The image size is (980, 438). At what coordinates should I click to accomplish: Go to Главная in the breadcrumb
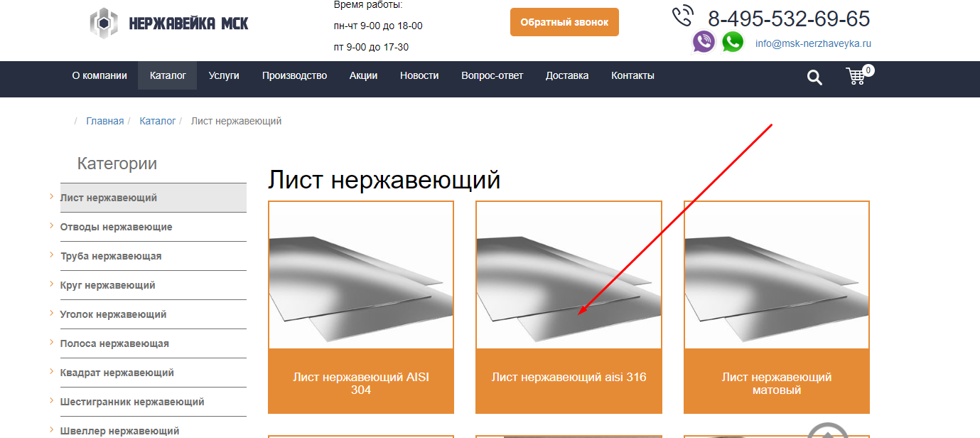[x=105, y=121]
